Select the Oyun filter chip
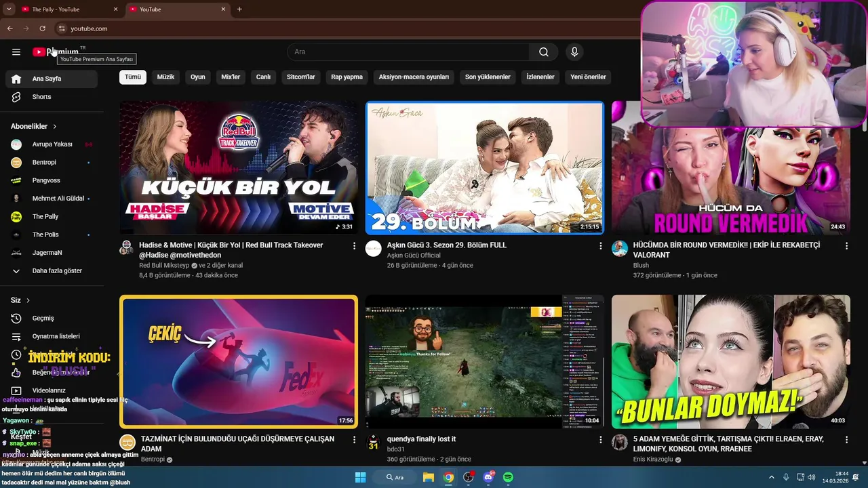 198,77
